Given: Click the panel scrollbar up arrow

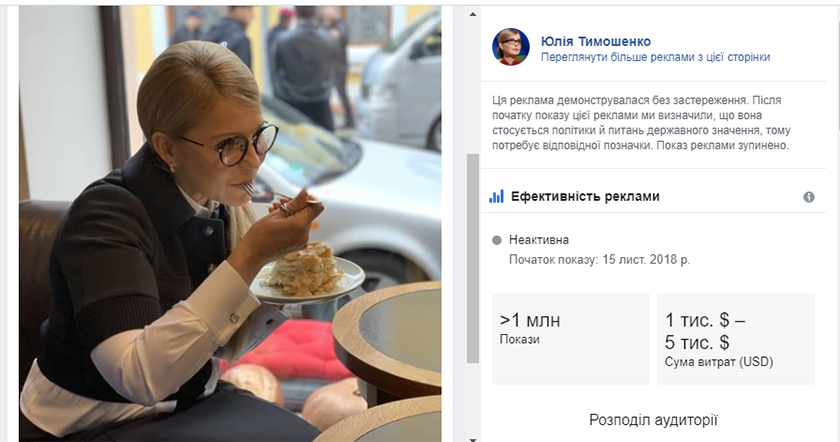Looking at the screenshot, I should (472, 14).
